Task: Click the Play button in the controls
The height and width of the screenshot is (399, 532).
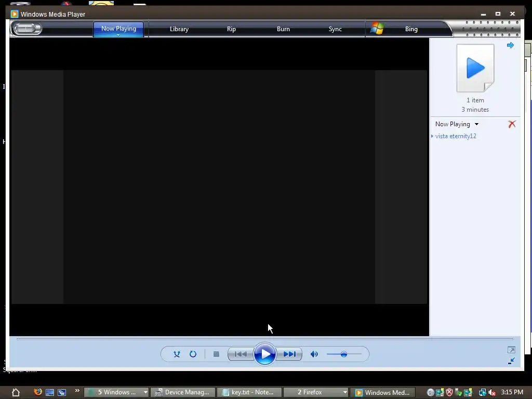Action: pyautogui.click(x=264, y=354)
